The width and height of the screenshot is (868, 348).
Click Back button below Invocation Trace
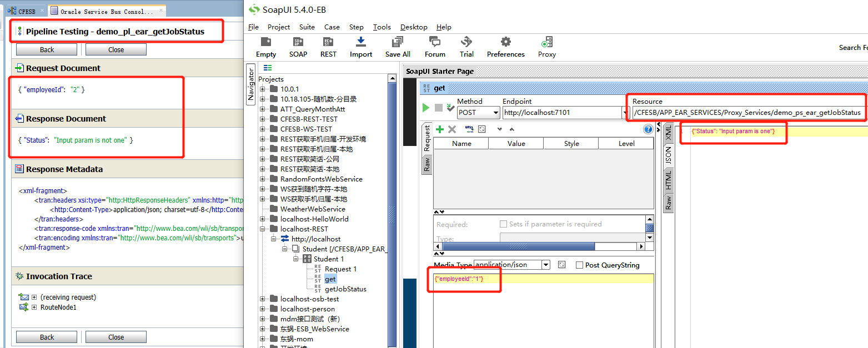[x=47, y=337]
